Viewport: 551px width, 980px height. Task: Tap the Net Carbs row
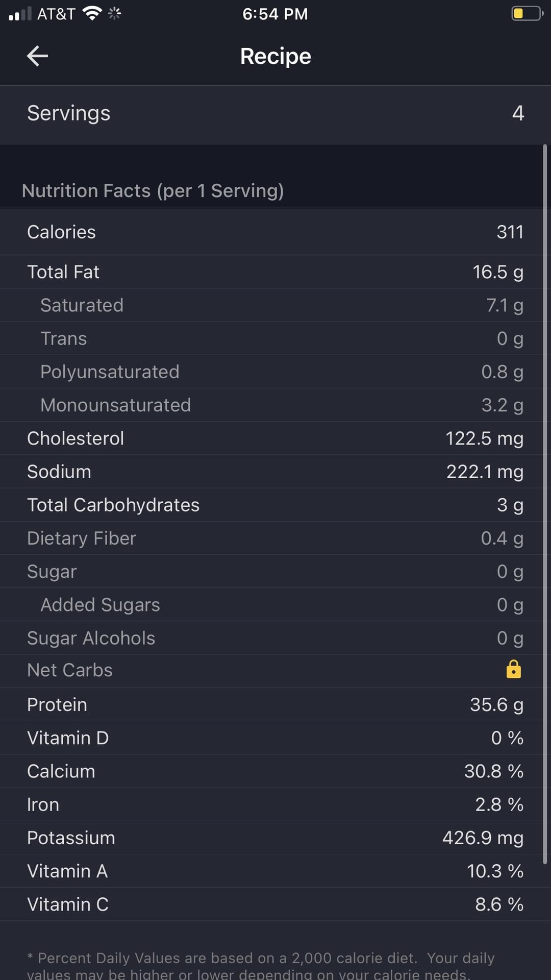tap(271, 670)
